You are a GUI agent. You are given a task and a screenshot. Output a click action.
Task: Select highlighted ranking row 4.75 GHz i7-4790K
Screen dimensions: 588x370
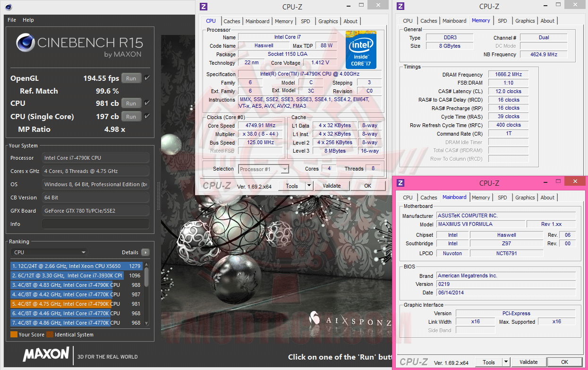point(76,304)
